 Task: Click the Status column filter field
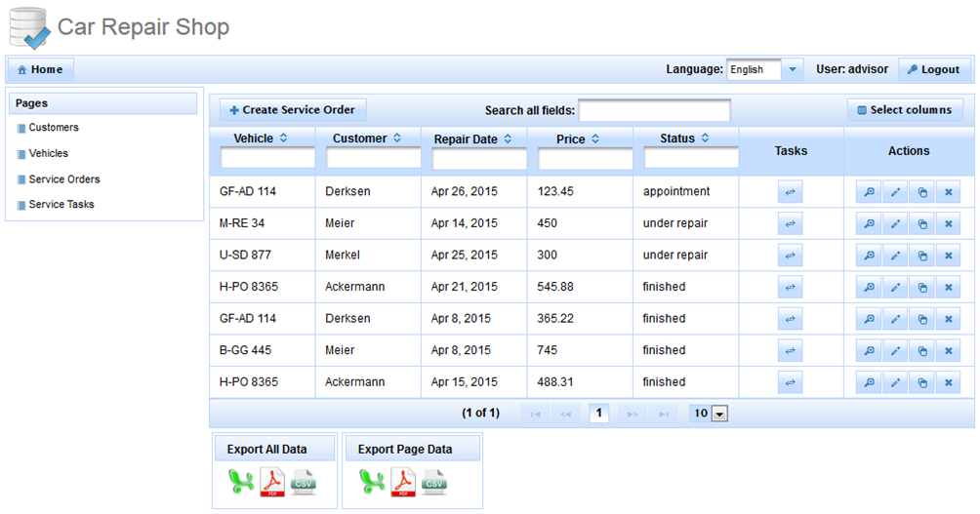pyautogui.click(x=691, y=158)
